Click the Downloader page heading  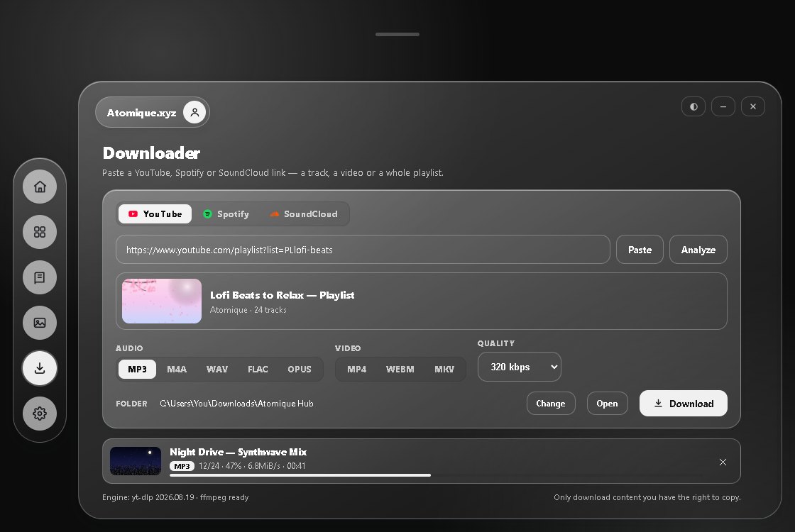tap(151, 153)
